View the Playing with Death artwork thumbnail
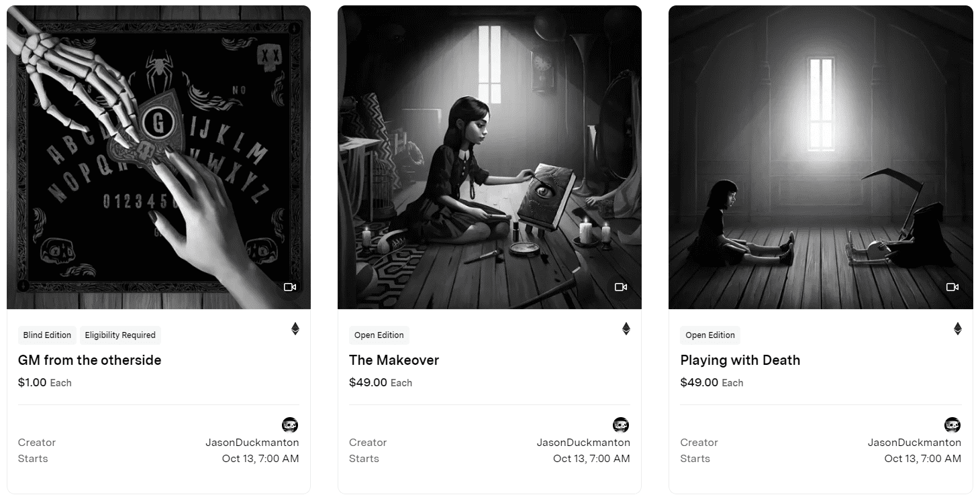Image resolution: width=980 pixels, height=503 pixels. coord(820,156)
